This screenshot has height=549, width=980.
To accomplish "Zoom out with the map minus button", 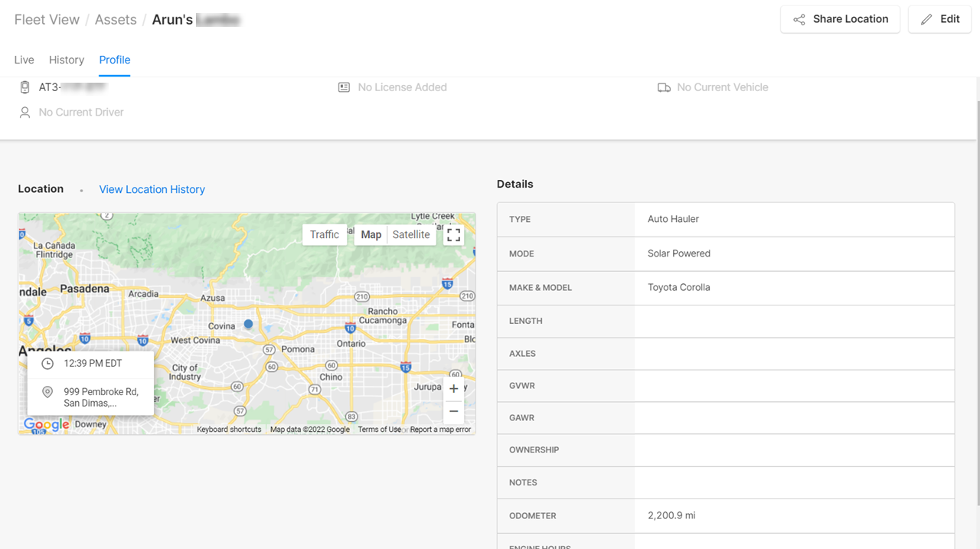I will tap(454, 411).
